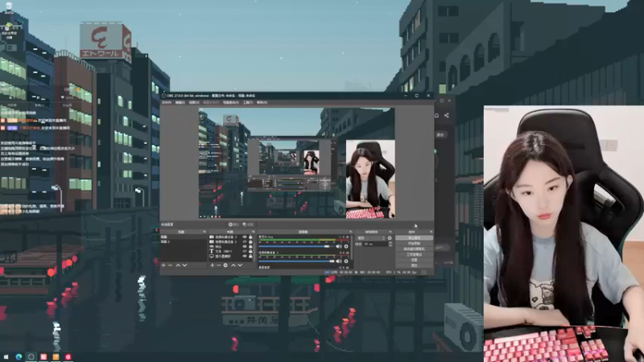Toggle visibility eye of the image source row
This screenshot has width=644, height=362.
245,246
